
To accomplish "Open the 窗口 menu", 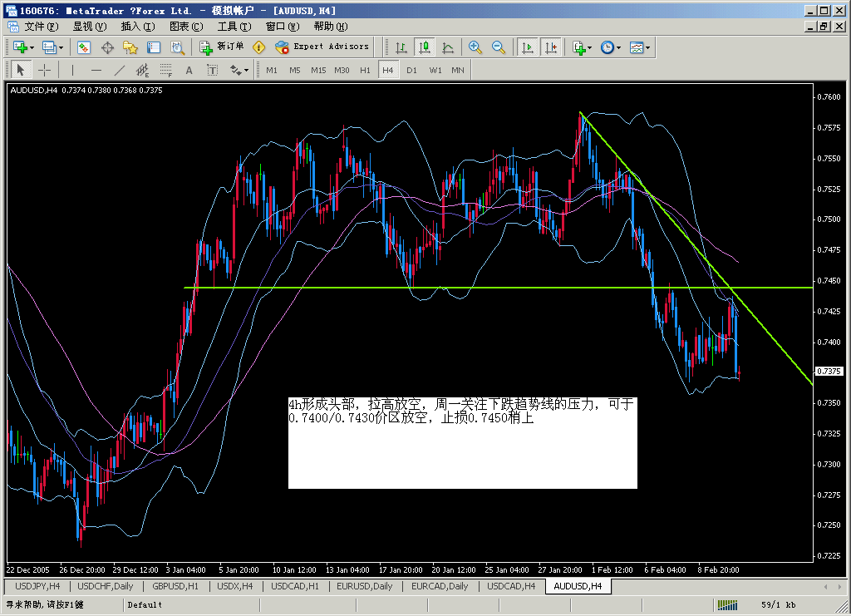I will click(283, 26).
